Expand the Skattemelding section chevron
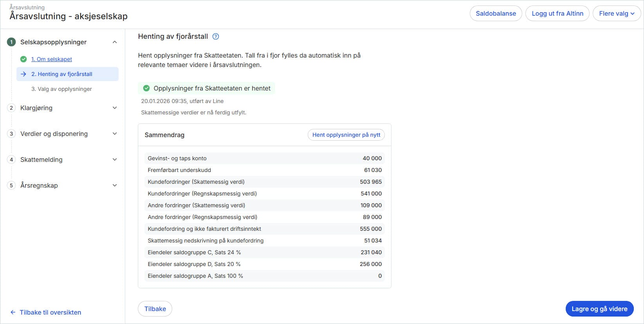The height and width of the screenshot is (324, 644). [115, 159]
